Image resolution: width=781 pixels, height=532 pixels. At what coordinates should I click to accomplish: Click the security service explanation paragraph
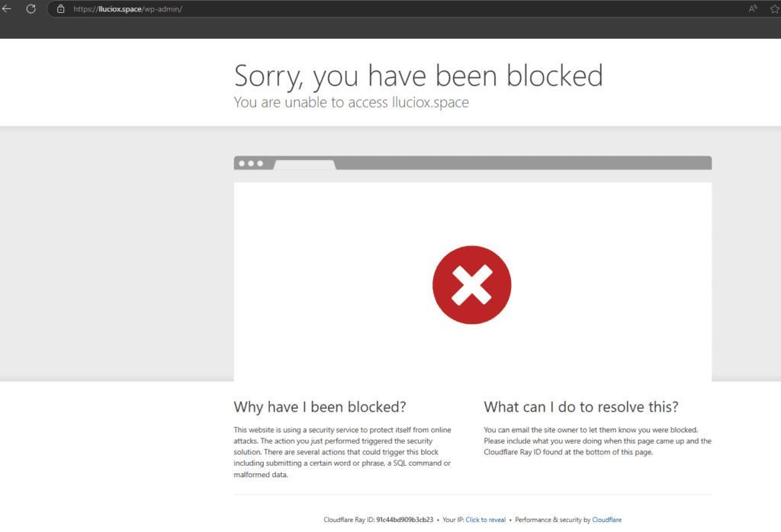click(x=343, y=452)
